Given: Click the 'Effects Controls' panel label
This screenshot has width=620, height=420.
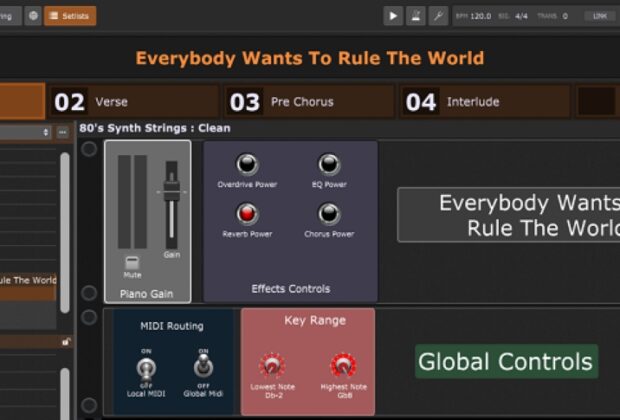Looking at the screenshot, I should (x=291, y=289).
